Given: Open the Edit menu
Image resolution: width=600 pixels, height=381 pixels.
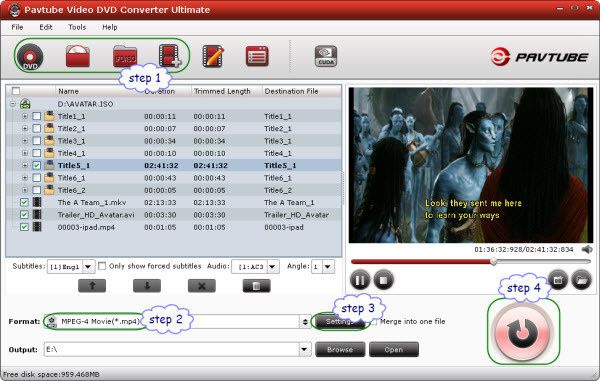Looking at the screenshot, I should coord(46,27).
